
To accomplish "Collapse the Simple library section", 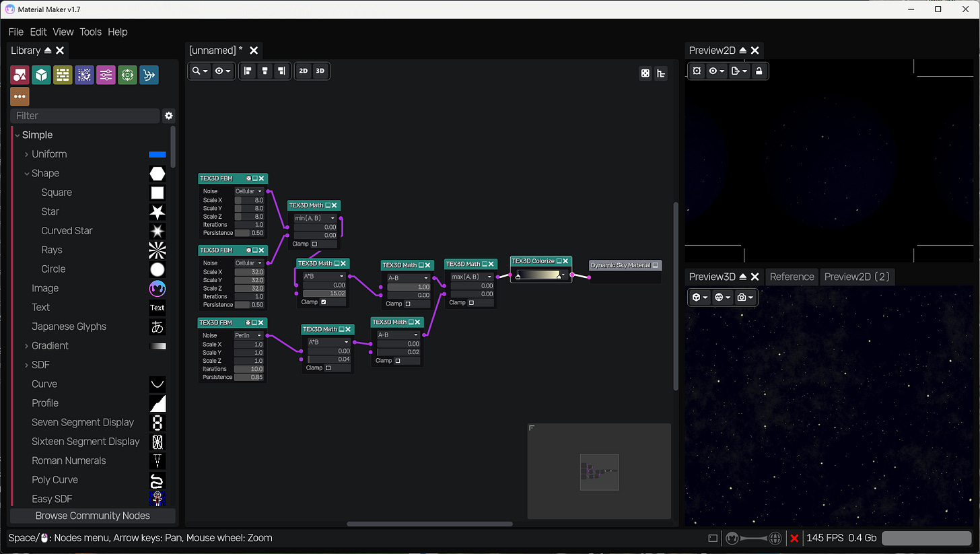I will coord(17,135).
